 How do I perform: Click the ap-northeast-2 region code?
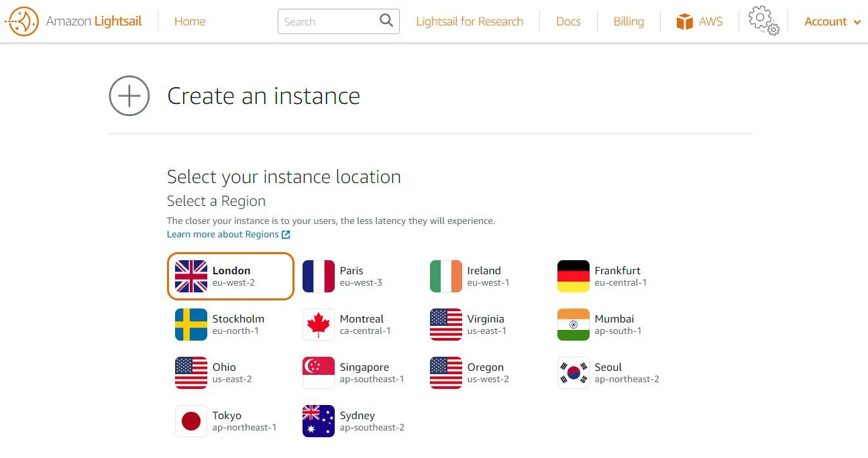pos(627,379)
